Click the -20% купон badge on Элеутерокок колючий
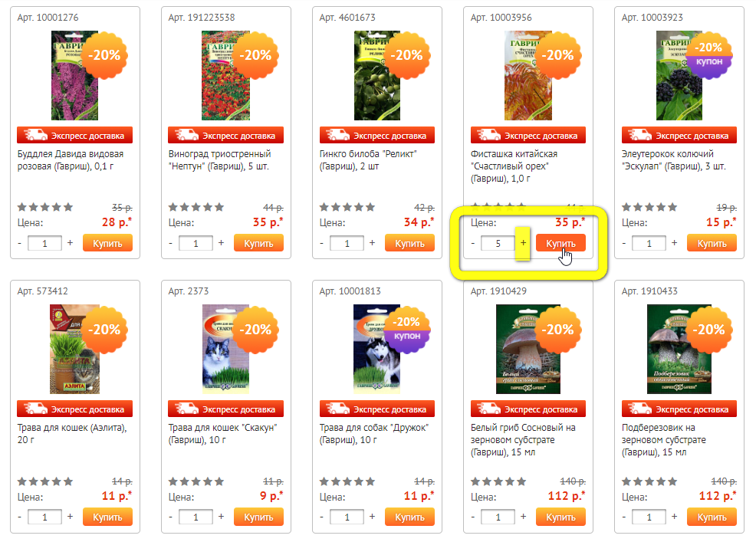Image resolution: width=756 pixels, height=542 pixels. point(708,54)
